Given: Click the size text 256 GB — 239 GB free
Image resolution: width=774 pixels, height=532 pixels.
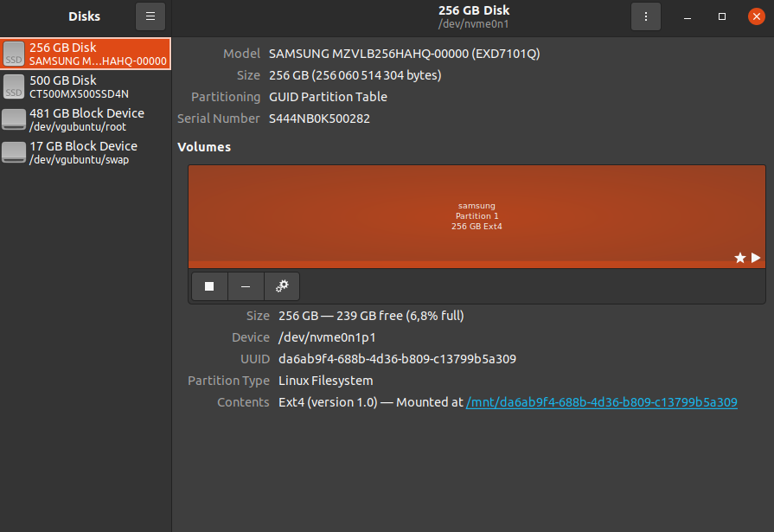Looking at the screenshot, I should (371, 316).
